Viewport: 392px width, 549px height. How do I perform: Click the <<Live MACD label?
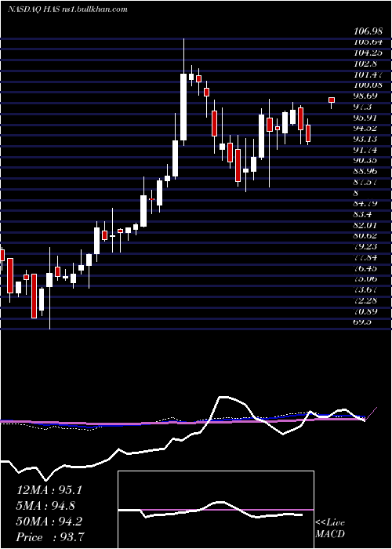330,529
